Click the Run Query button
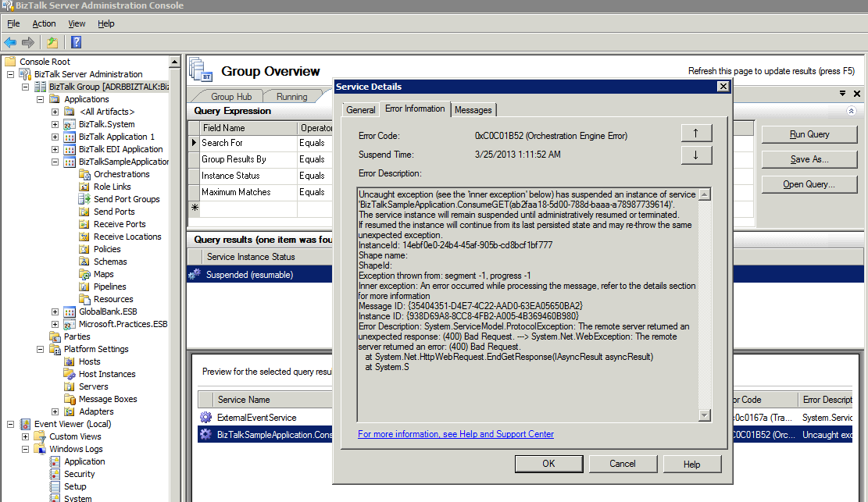 [x=809, y=134]
